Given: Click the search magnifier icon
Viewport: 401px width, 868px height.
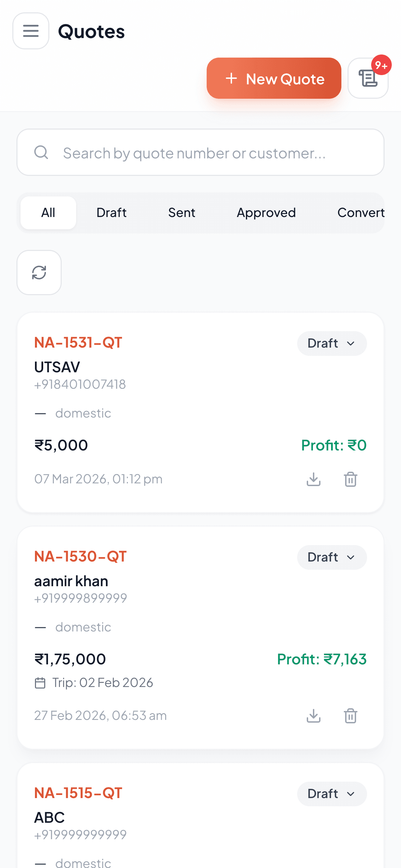Looking at the screenshot, I should (x=41, y=152).
